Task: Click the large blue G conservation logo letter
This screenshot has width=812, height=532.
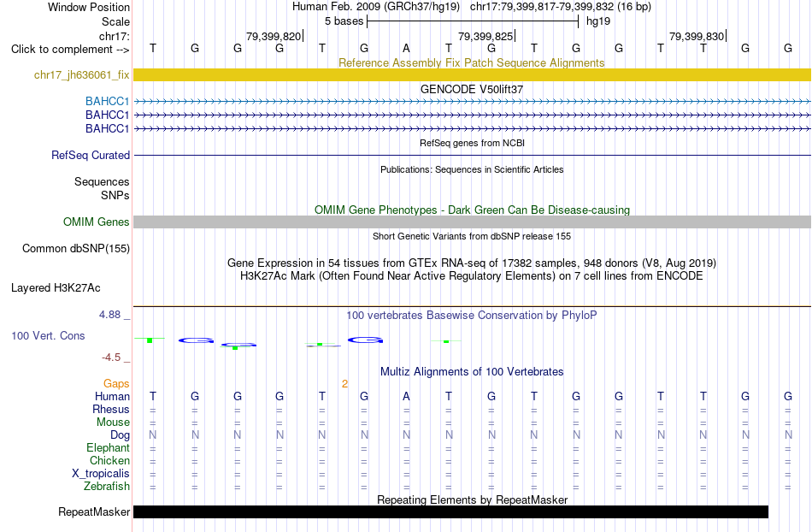Action: pyautogui.click(x=365, y=340)
